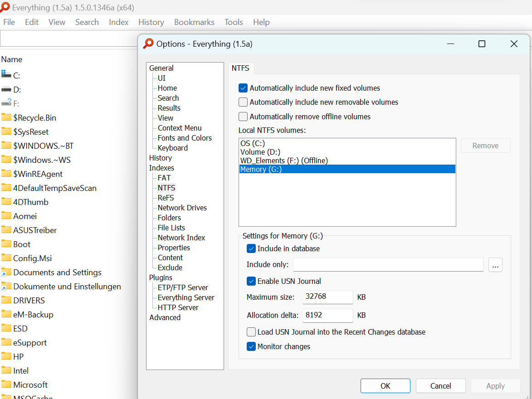Click the Documents and Settings shortcut folder icon
The width and height of the screenshot is (532, 399).
click(6, 272)
